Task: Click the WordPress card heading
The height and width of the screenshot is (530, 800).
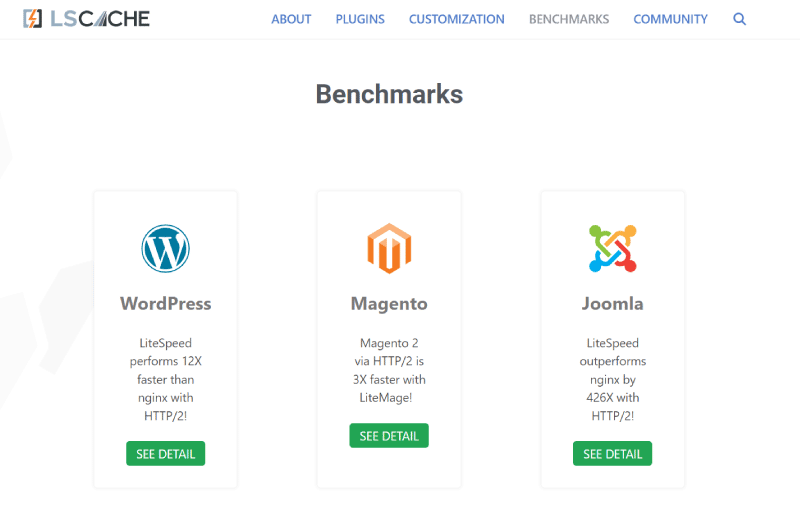Action: [x=166, y=304]
